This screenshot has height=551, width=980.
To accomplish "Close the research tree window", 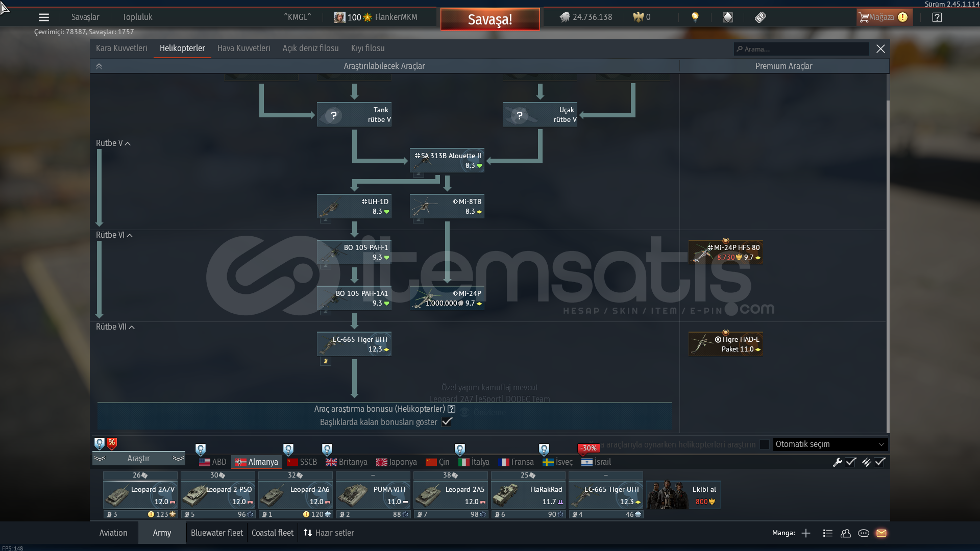I will (880, 49).
